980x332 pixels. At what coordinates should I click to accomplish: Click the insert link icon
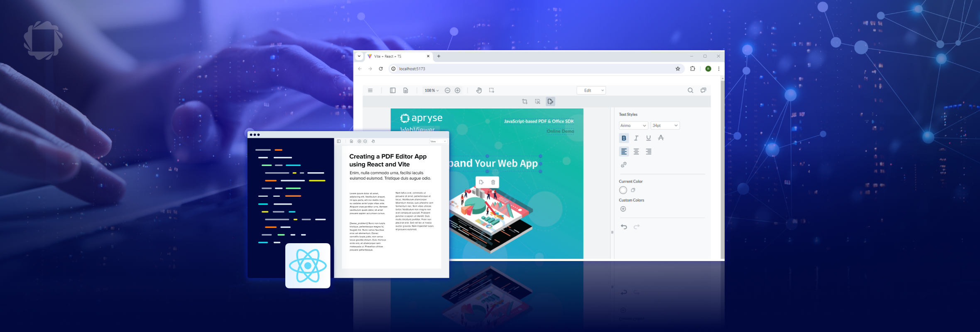point(624,165)
